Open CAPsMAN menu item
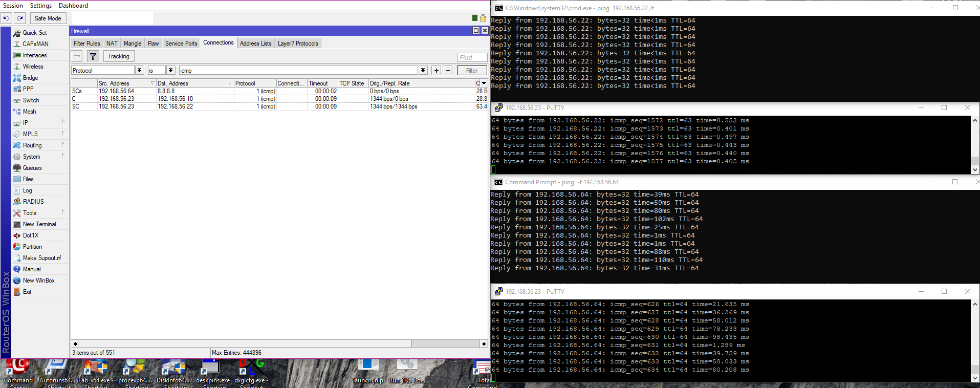Image resolution: width=980 pixels, height=388 pixels. 35,44
